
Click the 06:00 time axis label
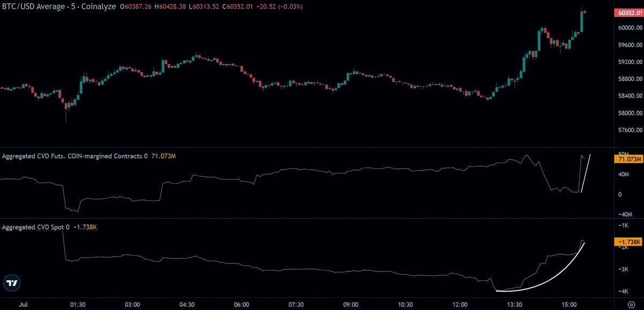click(241, 304)
